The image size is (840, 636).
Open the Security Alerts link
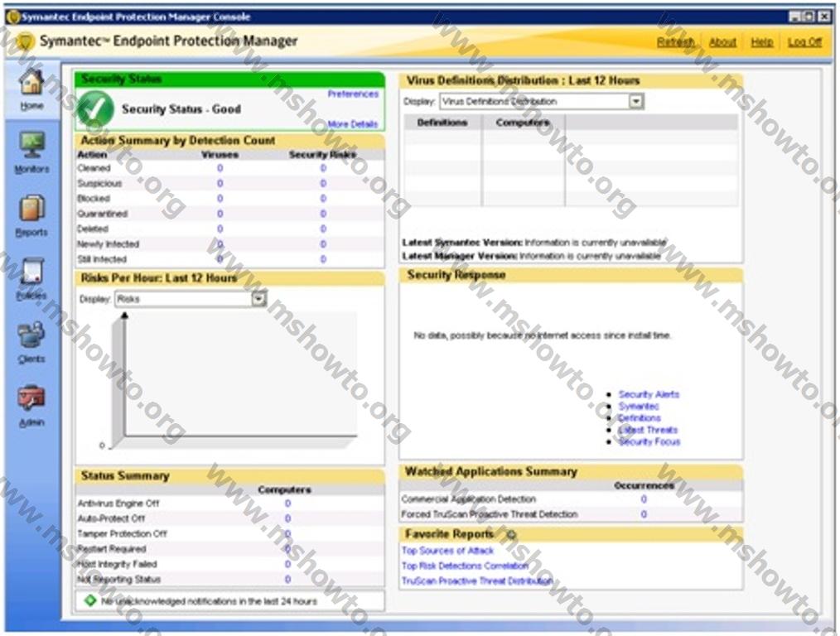point(649,394)
